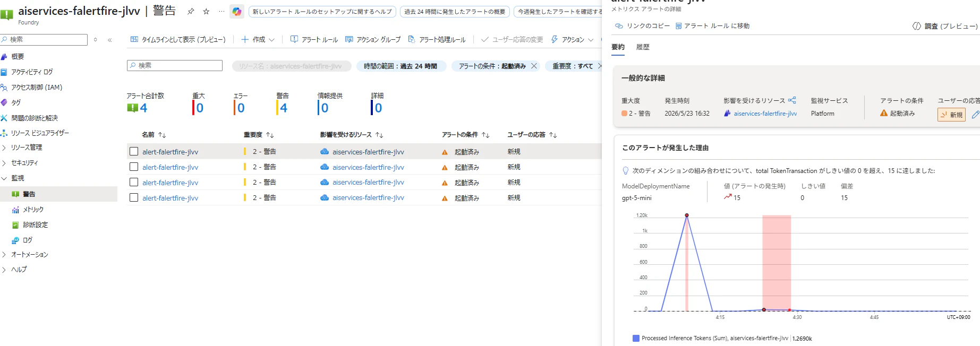Open リソース ビジュアライザー in sidebar

click(x=40, y=133)
